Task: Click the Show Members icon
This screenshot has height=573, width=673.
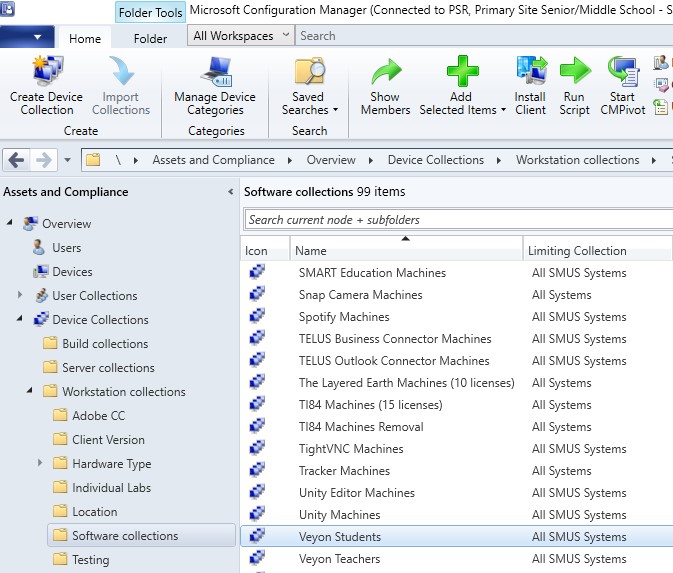Action: pos(386,71)
